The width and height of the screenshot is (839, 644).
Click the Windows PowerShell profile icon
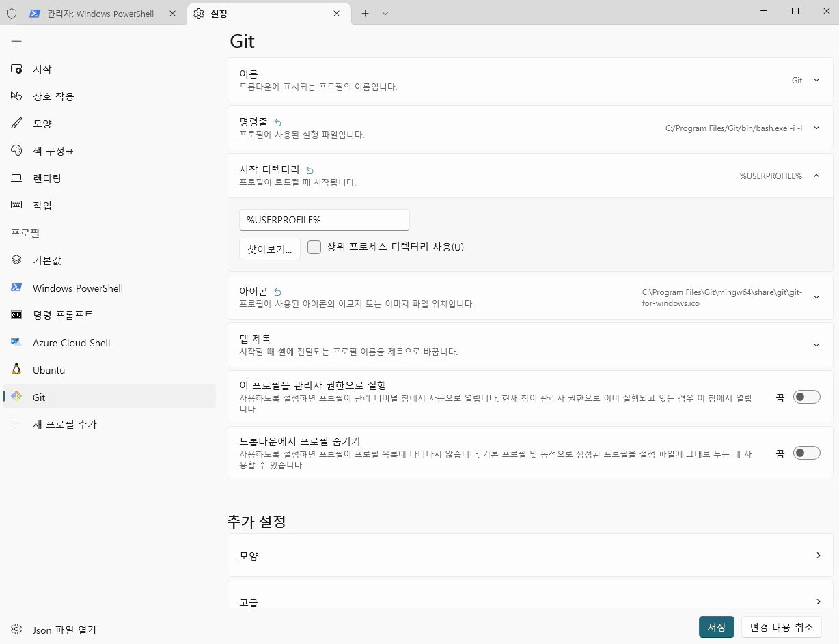click(x=16, y=288)
